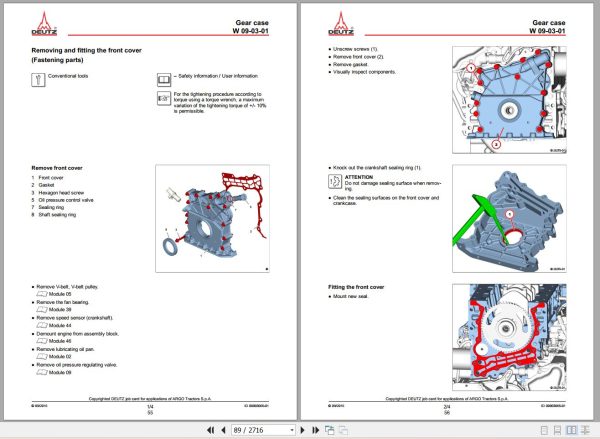Screen dimensions: 600x439
Task: Click the 'Remove V-belt, V-belt pulley' step
Action: coord(67,287)
